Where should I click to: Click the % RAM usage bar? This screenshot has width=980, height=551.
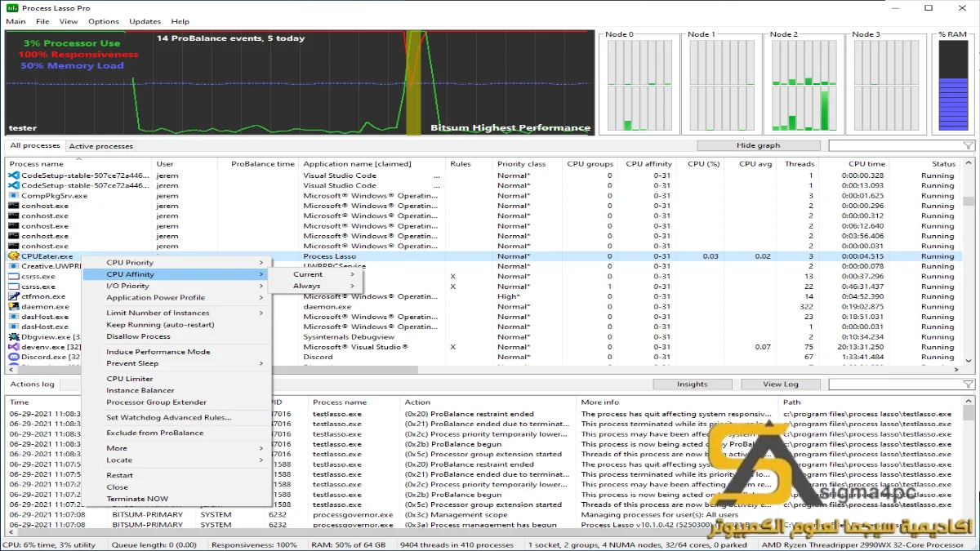[x=953, y=85]
